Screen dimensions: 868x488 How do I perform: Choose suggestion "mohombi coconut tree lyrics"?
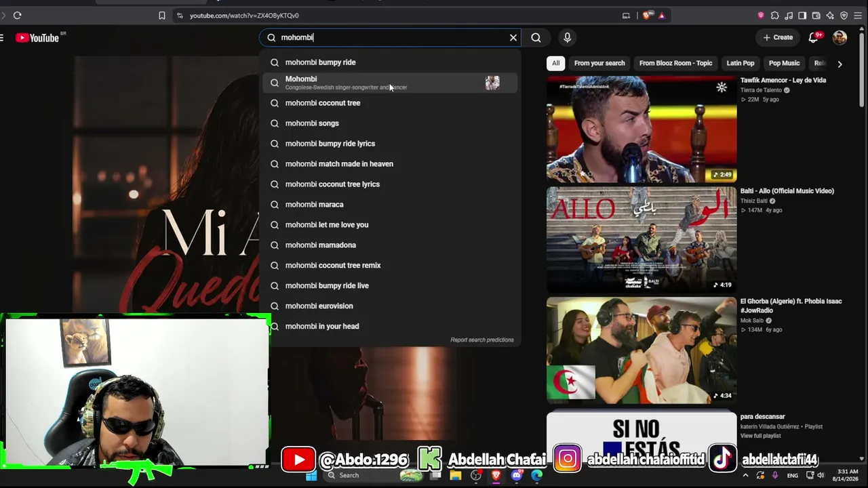(x=390, y=184)
